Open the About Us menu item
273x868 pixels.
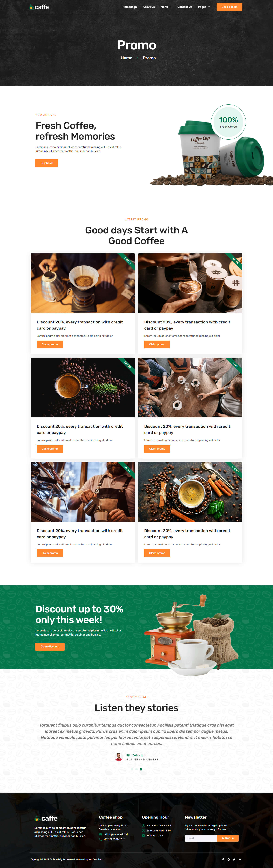(x=148, y=7)
